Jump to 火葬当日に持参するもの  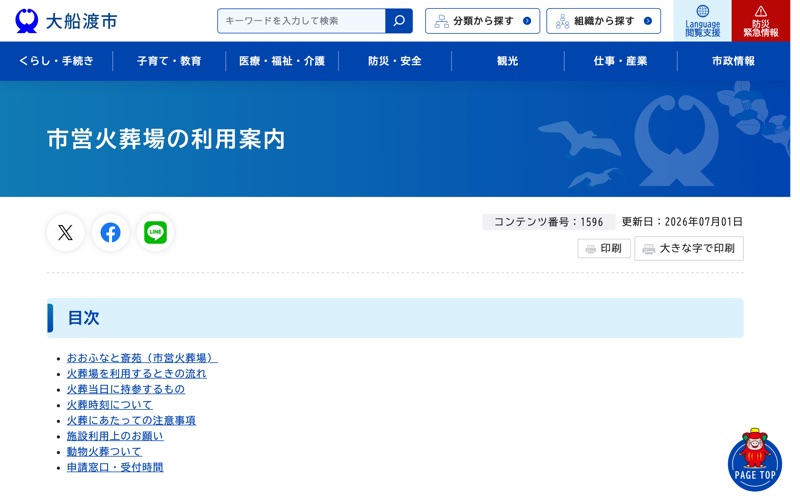point(126,389)
